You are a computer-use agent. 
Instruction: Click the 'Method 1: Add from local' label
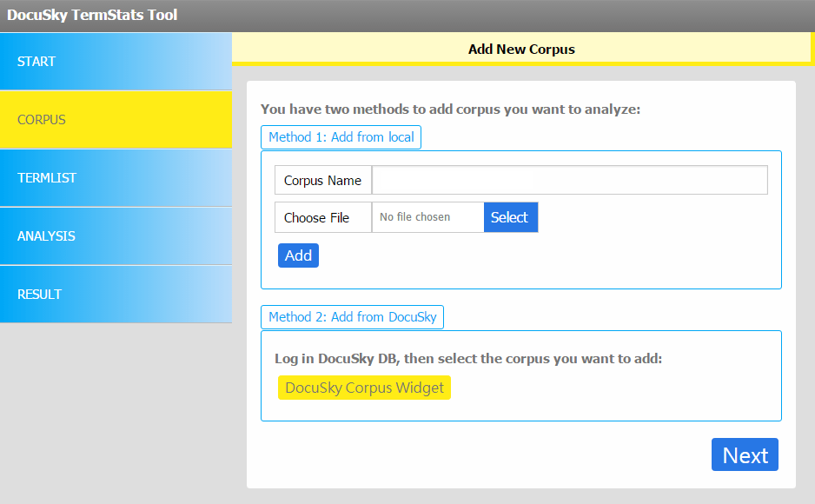[x=341, y=137]
